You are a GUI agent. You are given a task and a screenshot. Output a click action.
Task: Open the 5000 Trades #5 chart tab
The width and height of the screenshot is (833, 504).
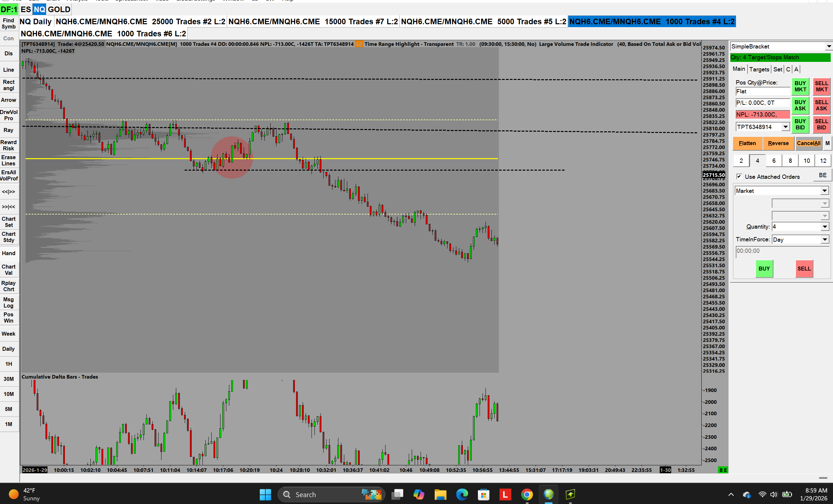pos(483,22)
